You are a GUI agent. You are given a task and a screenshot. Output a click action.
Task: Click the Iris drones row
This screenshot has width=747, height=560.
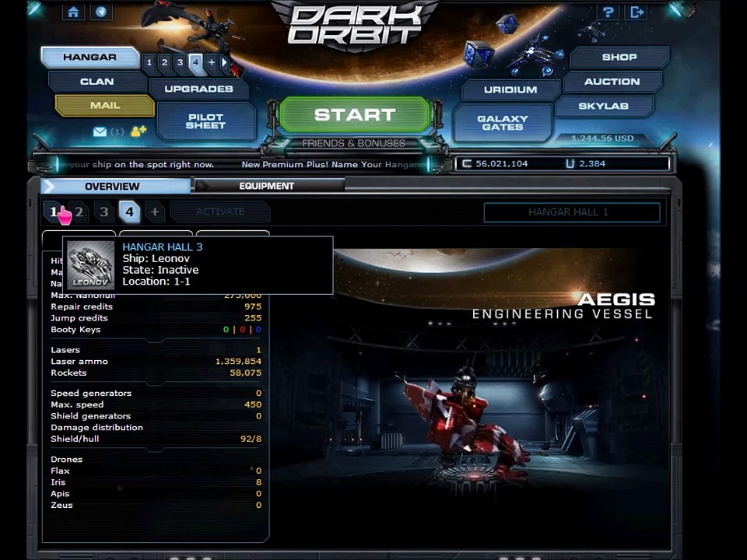pos(156,482)
